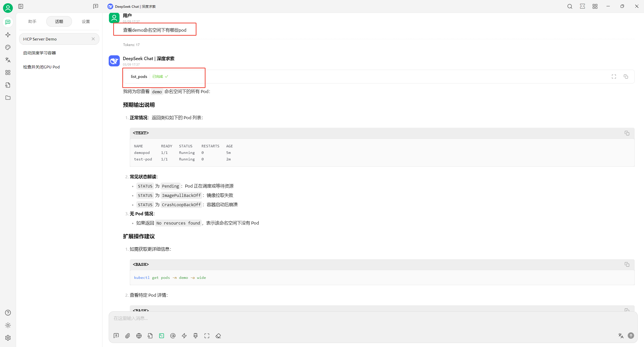Click the DeepSeek Chat | 深度求索 message header

(148, 59)
